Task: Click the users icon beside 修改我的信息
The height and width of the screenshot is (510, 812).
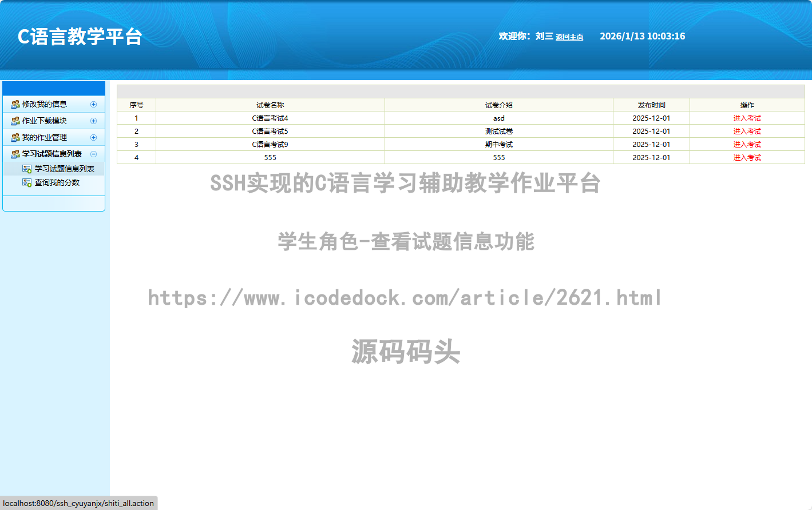Action: 15,105
